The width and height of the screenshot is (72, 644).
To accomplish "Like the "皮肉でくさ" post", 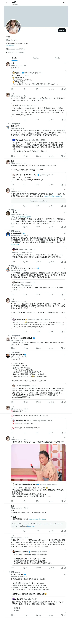I will (x=37, y=89).
